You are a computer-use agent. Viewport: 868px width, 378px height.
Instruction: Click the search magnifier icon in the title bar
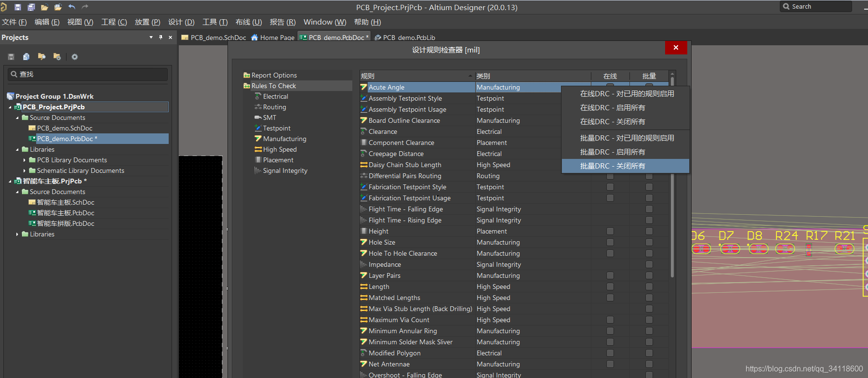787,6
